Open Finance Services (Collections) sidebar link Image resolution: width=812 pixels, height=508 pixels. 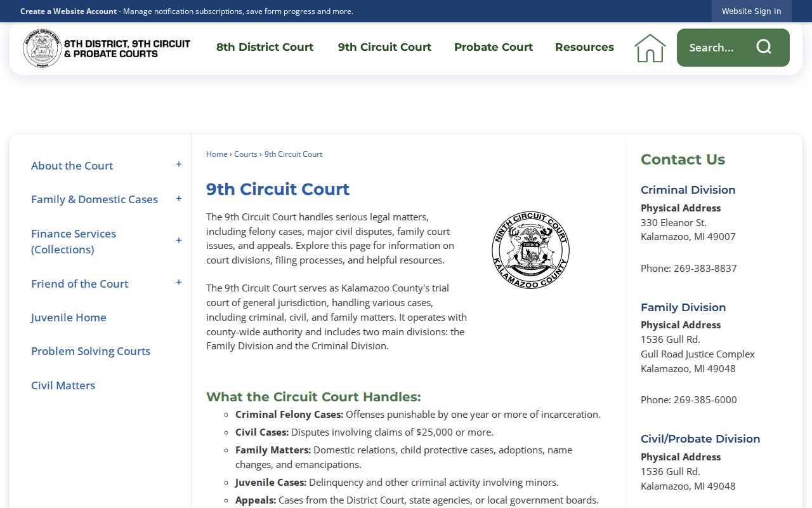(x=74, y=241)
